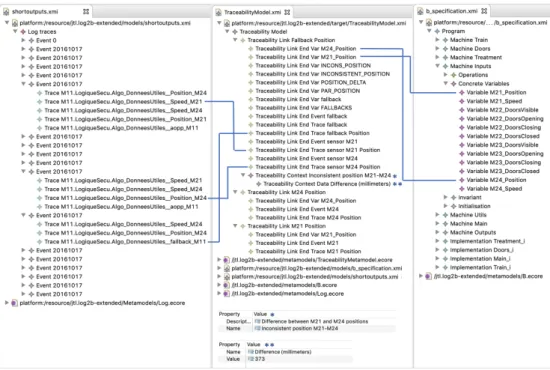Click the Initialisation node icon

(x=454, y=206)
